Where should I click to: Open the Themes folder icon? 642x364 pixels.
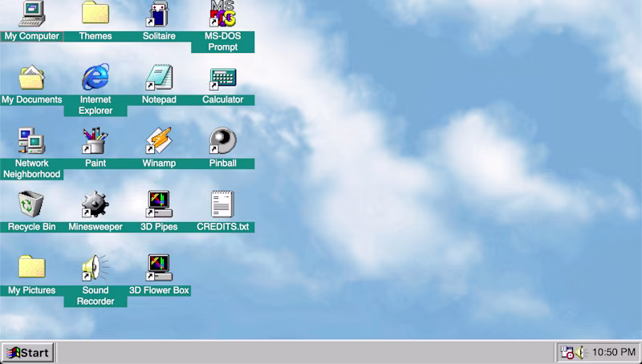point(95,12)
